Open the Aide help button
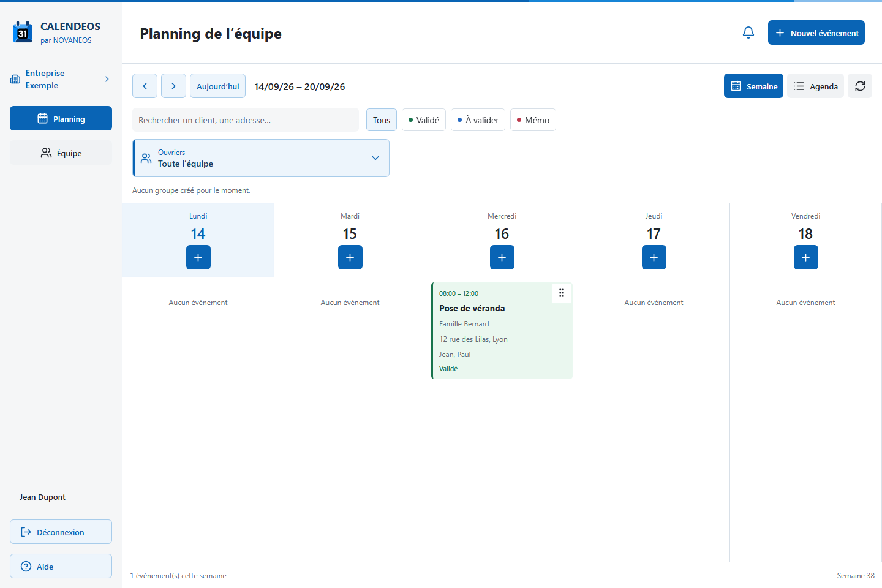Viewport: 882px width, 588px height. click(61, 566)
